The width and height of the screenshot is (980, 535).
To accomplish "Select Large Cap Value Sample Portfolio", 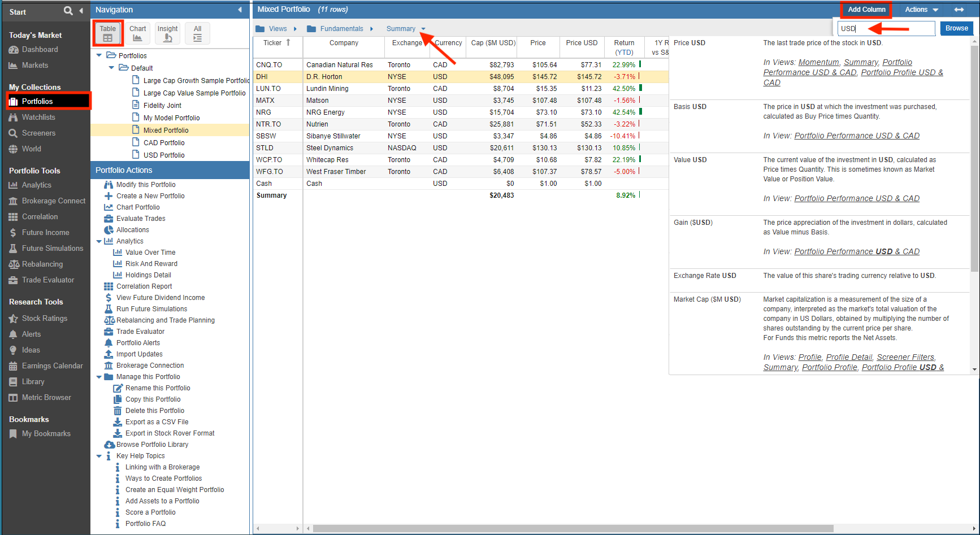I will [194, 93].
